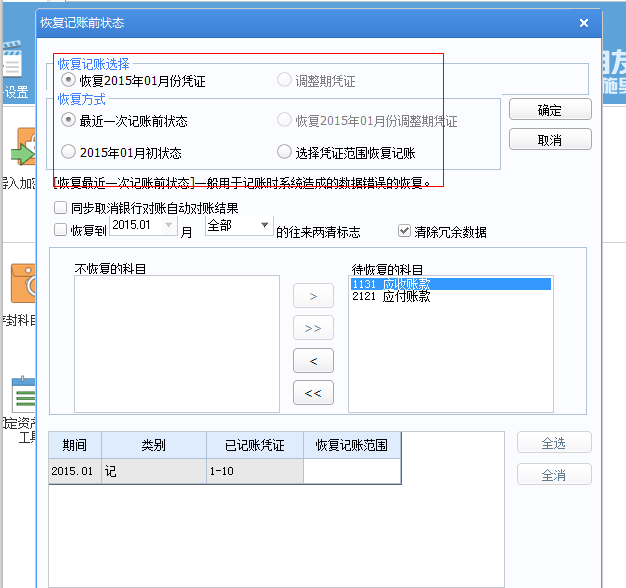Choose 选择凭证范围恢复记账 option
This screenshot has height=588, width=626.
click(x=284, y=153)
